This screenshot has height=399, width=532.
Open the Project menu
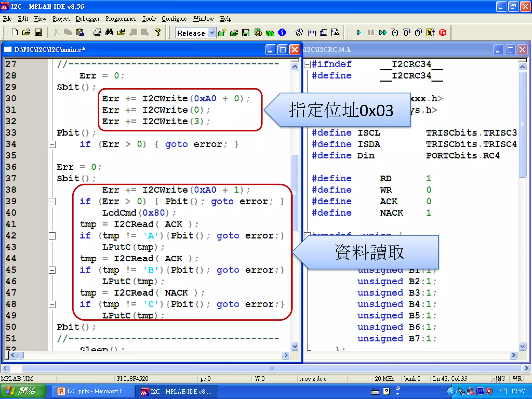coord(61,19)
